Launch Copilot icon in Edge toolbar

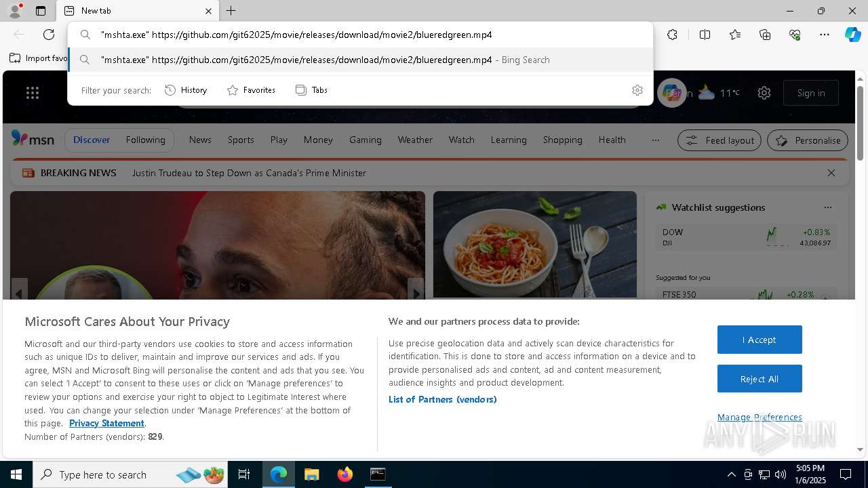coord(852,35)
